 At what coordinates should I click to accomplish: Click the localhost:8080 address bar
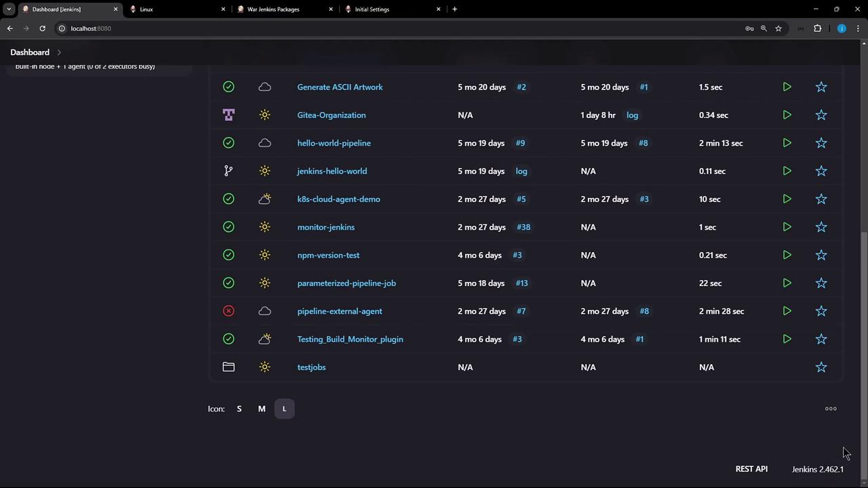tap(400, 28)
